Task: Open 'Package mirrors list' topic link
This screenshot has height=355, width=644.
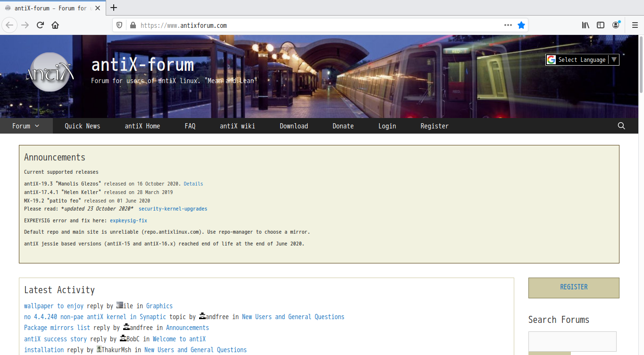Action: click(x=57, y=328)
